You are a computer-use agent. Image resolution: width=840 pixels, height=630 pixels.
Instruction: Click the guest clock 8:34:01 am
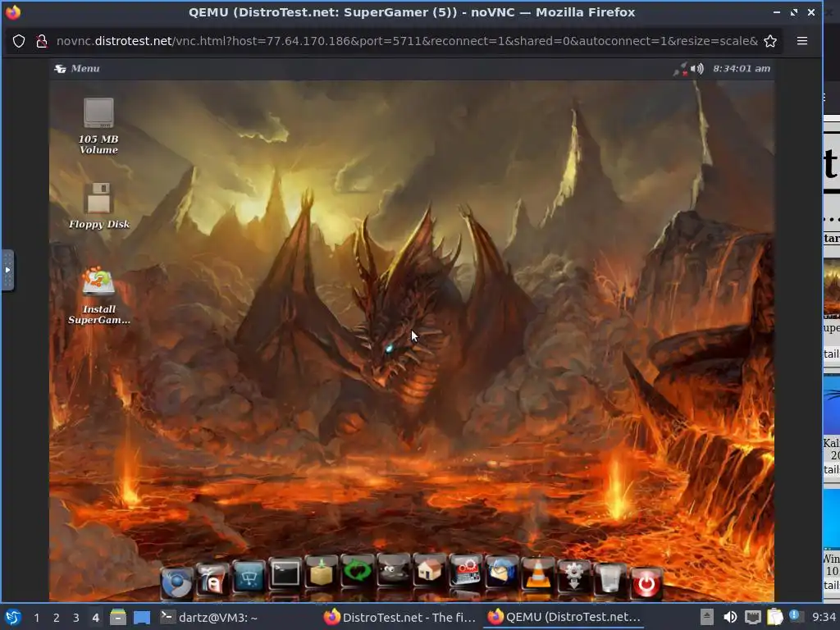pyautogui.click(x=742, y=69)
